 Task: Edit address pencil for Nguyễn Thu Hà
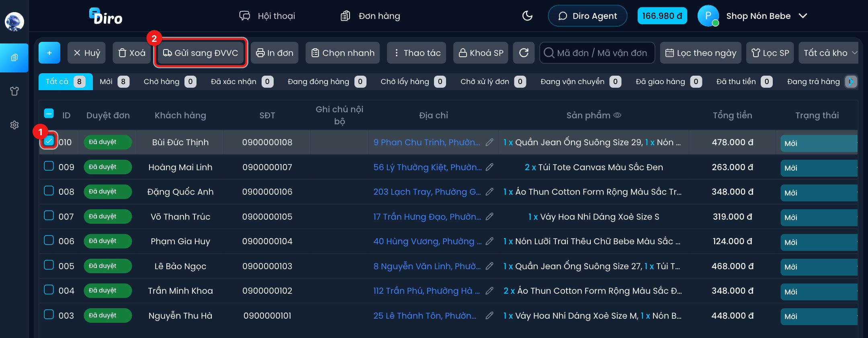pyautogui.click(x=489, y=316)
